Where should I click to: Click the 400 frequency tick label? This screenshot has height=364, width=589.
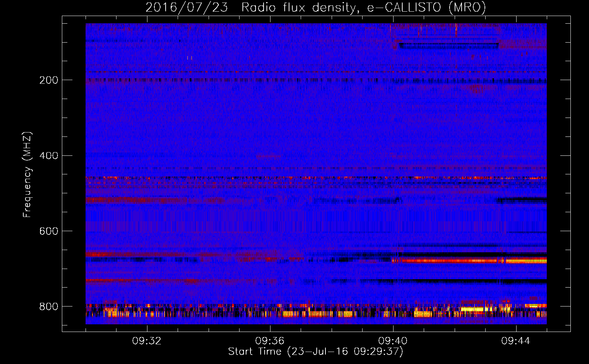click(49, 156)
